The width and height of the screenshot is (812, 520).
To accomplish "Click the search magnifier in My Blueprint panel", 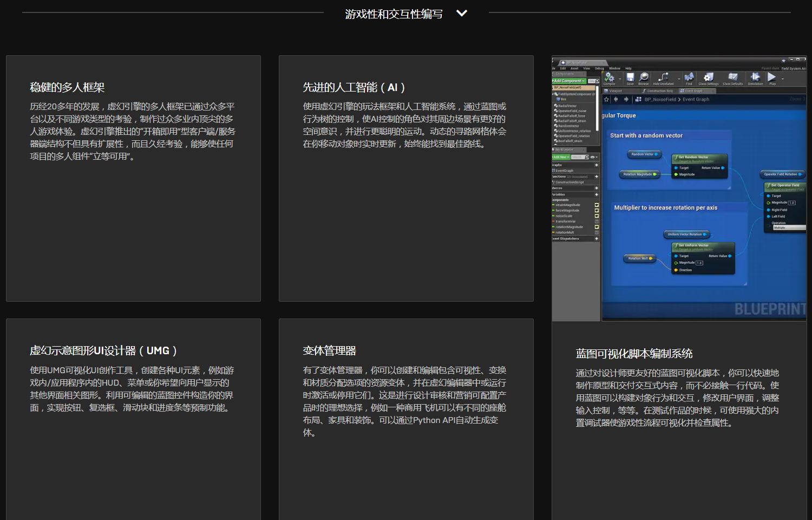I will point(586,157).
